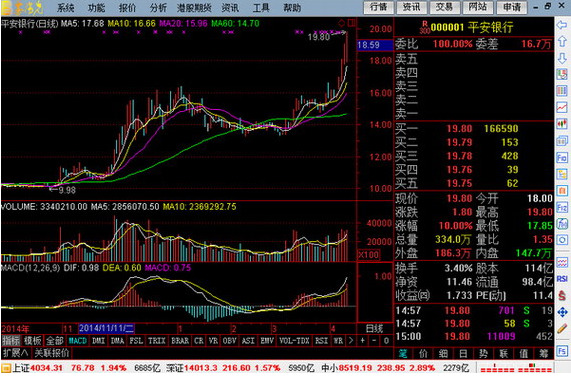Open the 分析 menu

pyautogui.click(x=158, y=7)
